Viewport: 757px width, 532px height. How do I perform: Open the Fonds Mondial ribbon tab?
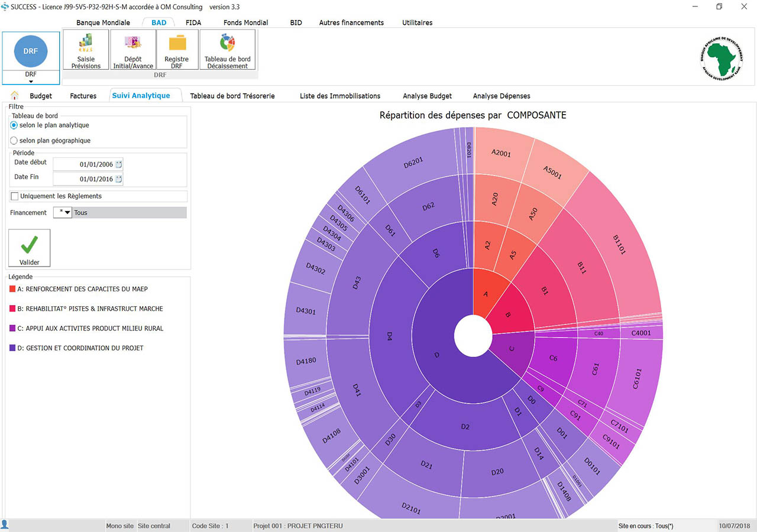coord(245,22)
